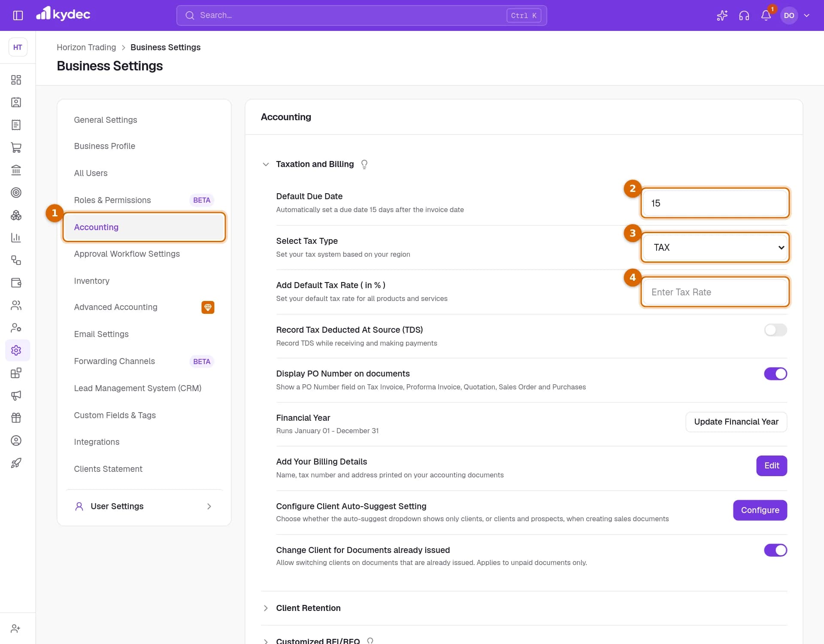Viewport: 824px width, 644px height.
Task: Select the Accounting settings item
Action: 144,227
